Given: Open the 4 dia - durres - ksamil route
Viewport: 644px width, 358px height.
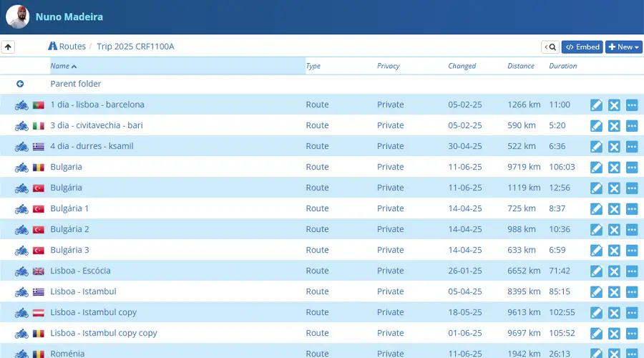Looking at the screenshot, I should (92, 146).
